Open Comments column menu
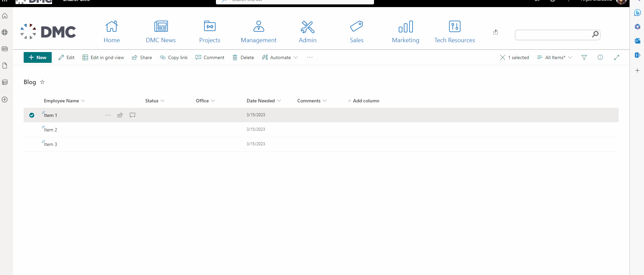The image size is (644, 275). coord(312,101)
